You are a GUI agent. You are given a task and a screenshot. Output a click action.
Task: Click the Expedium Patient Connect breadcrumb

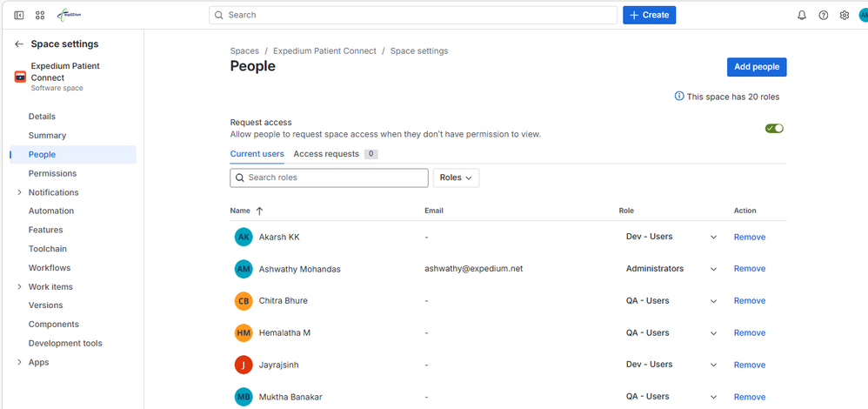(324, 51)
